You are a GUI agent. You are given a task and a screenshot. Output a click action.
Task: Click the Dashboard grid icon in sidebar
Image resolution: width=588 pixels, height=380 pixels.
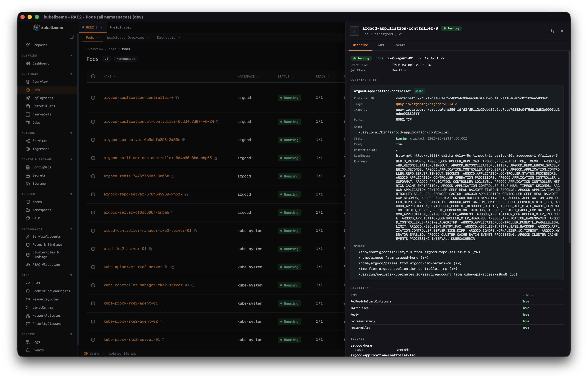(28, 63)
